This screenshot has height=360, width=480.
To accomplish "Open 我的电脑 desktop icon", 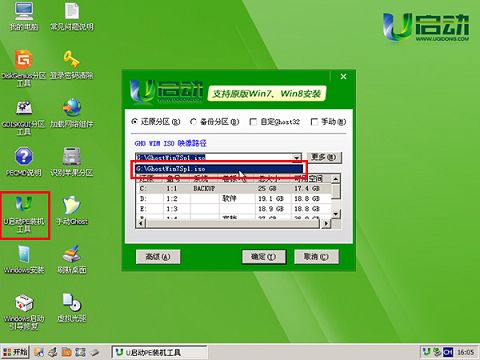I will (24, 17).
